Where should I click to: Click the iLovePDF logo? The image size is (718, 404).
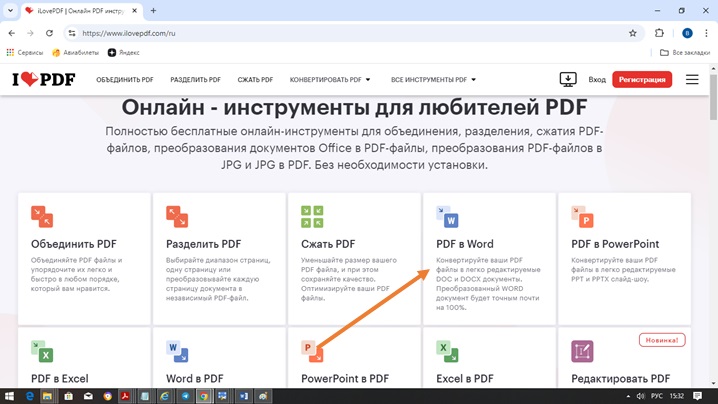click(45, 79)
